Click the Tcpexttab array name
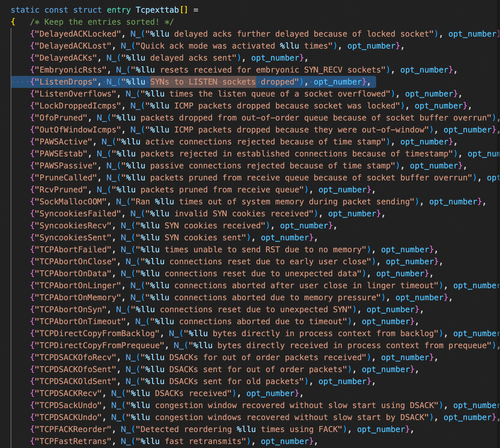 click(157, 10)
